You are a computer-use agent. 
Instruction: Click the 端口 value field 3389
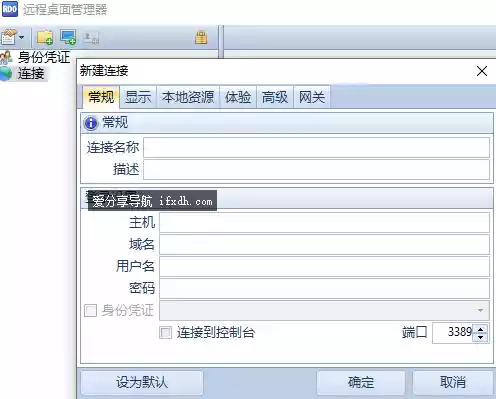tap(453, 332)
